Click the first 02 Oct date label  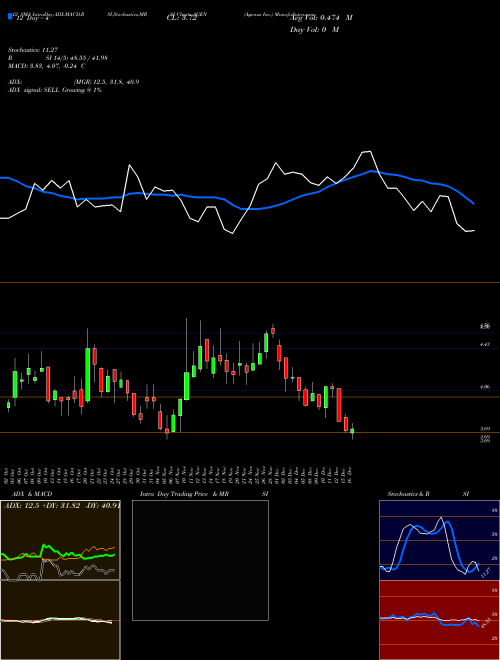click(8, 475)
